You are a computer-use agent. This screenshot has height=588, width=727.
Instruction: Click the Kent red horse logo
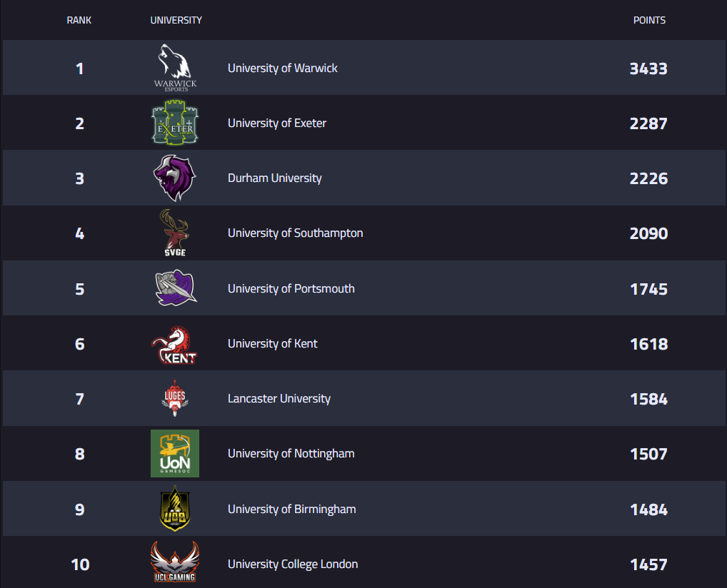point(175,344)
